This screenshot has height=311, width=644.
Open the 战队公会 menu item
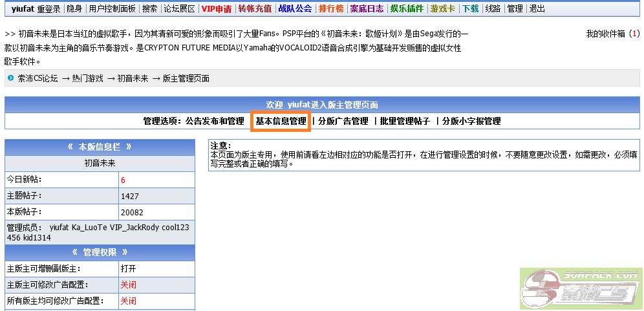[294, 9]
